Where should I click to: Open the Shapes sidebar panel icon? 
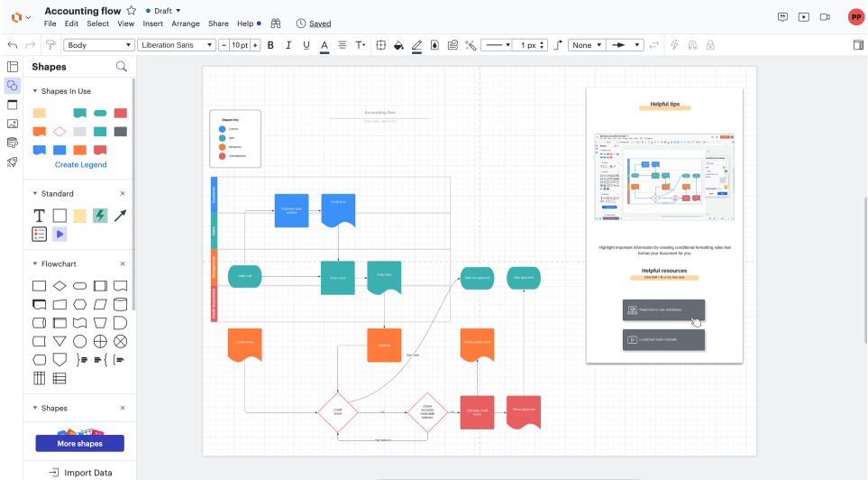tap(13, 86)
